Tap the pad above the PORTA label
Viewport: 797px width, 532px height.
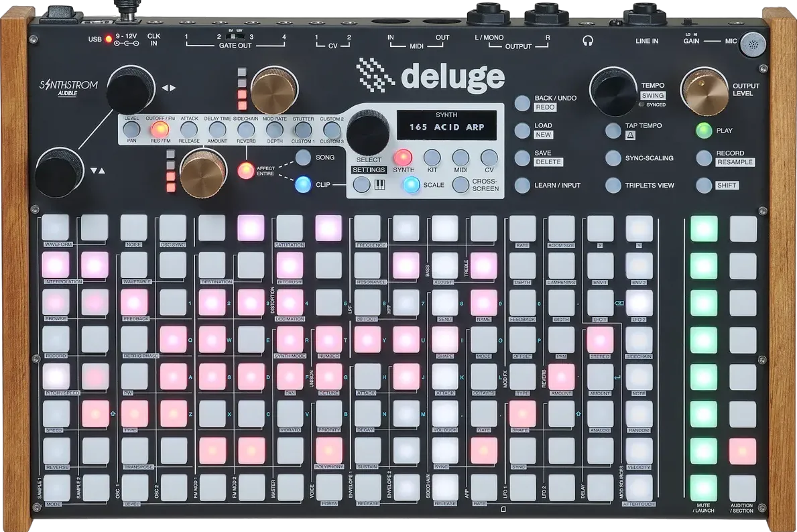pos(329,488)
